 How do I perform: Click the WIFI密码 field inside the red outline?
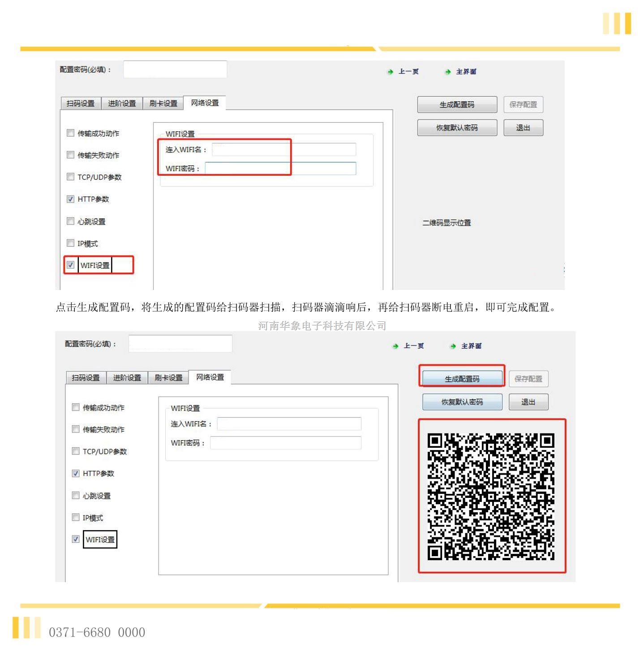click(280, 169)
